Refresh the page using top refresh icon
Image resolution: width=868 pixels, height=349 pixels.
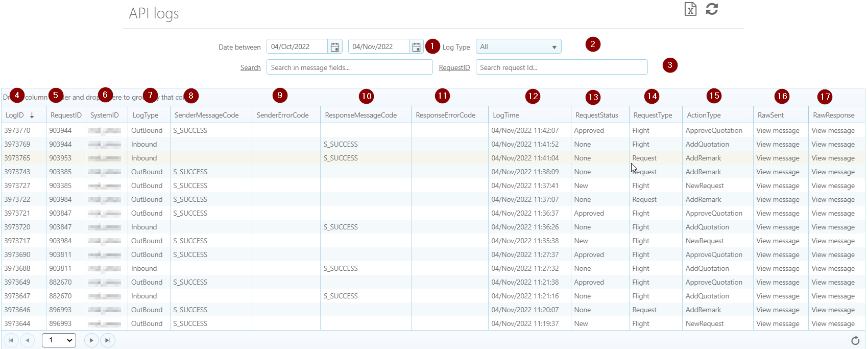(x=712, y=9)
